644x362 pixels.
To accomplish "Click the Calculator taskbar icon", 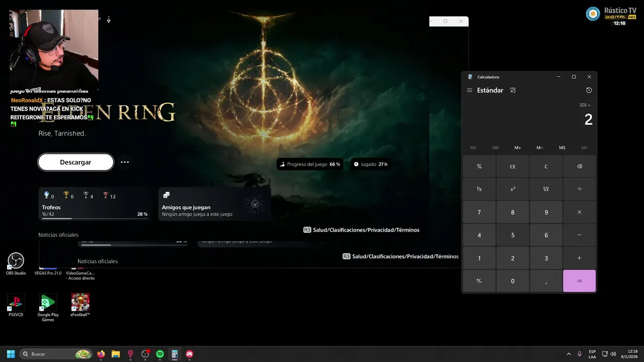I will (x=175, y=354).
